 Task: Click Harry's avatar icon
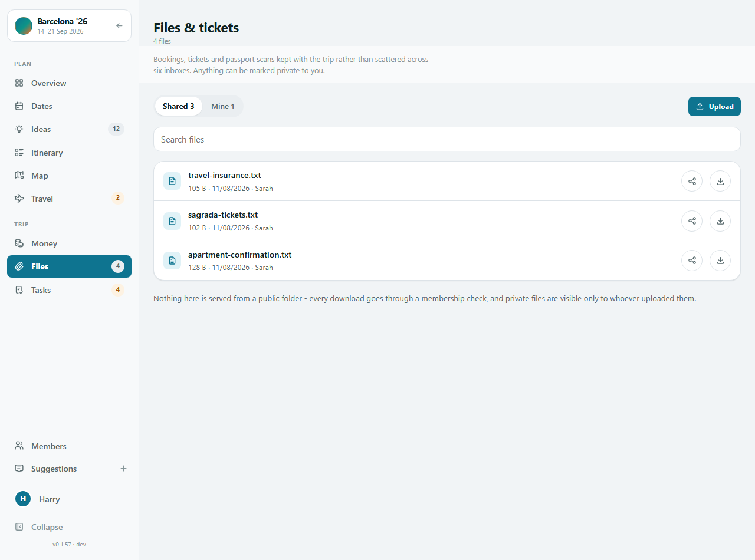23,499
